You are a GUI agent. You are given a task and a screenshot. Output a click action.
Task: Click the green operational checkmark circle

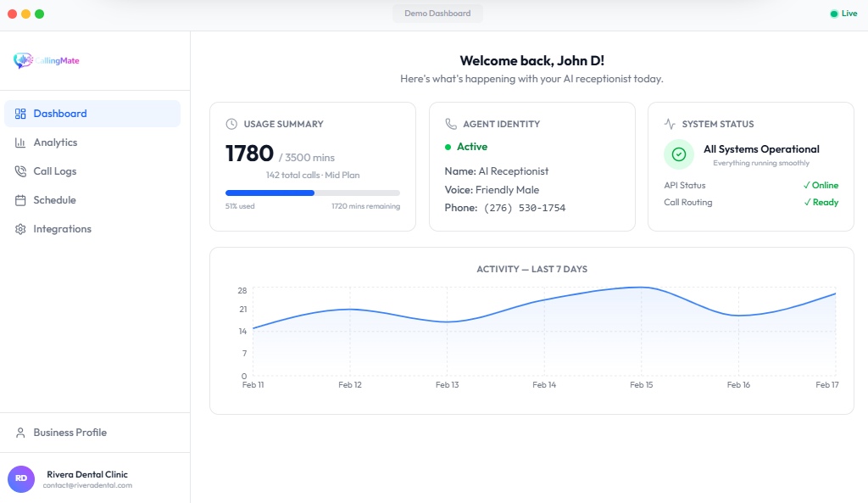(678, 154)
